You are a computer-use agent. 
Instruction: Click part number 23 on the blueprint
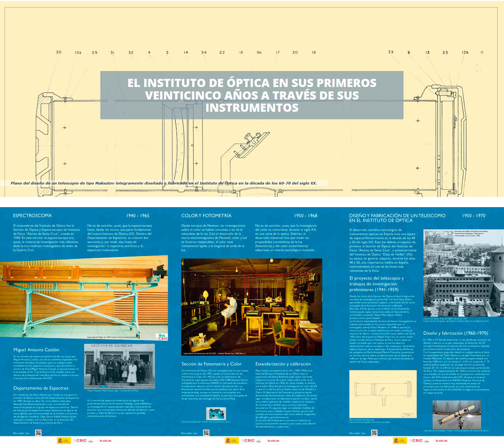445,52
